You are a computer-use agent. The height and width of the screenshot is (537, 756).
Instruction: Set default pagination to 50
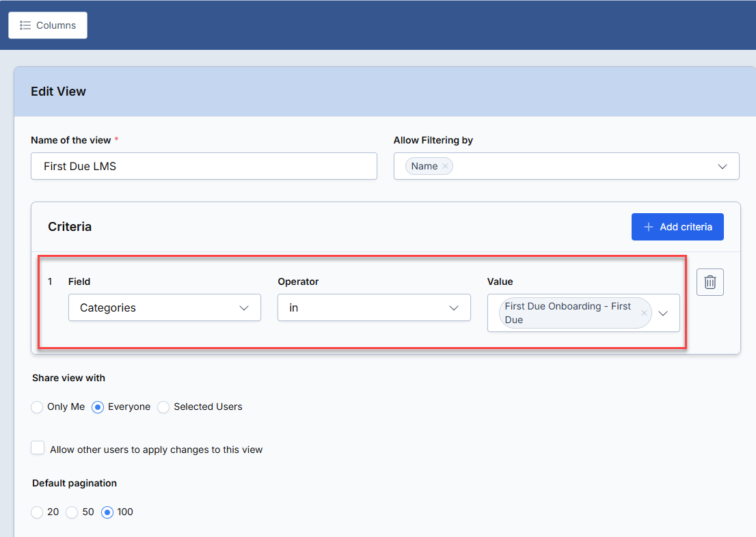[72, 512]
